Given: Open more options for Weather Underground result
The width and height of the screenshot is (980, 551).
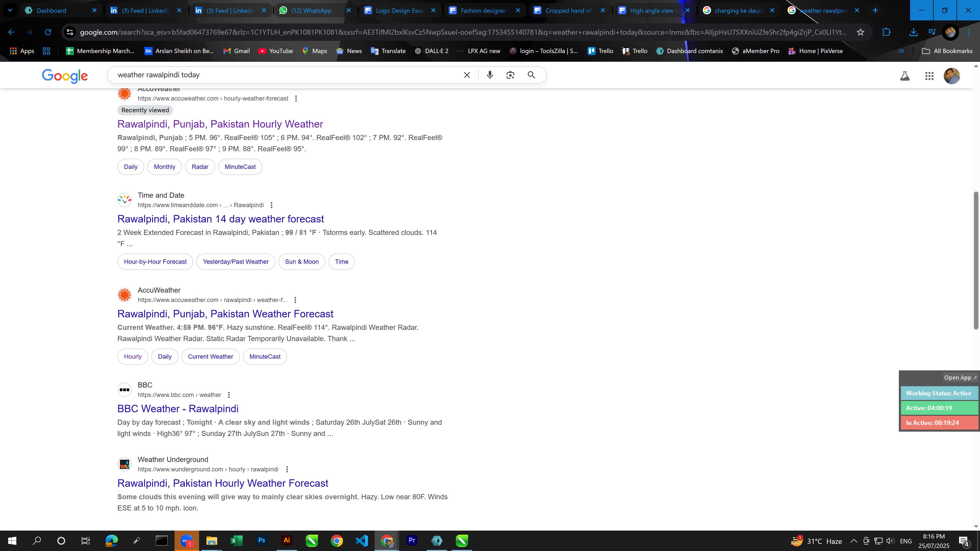Looking at the screenshot, I should coord(287,470).
